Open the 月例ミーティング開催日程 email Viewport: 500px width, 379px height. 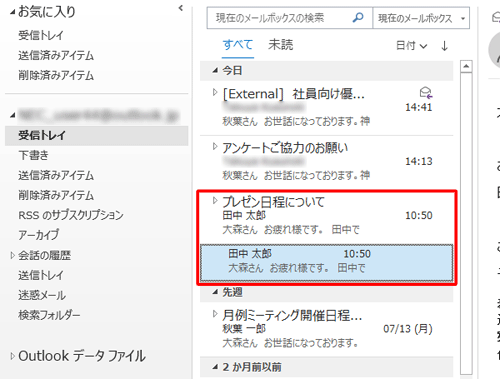coord(327,330)
